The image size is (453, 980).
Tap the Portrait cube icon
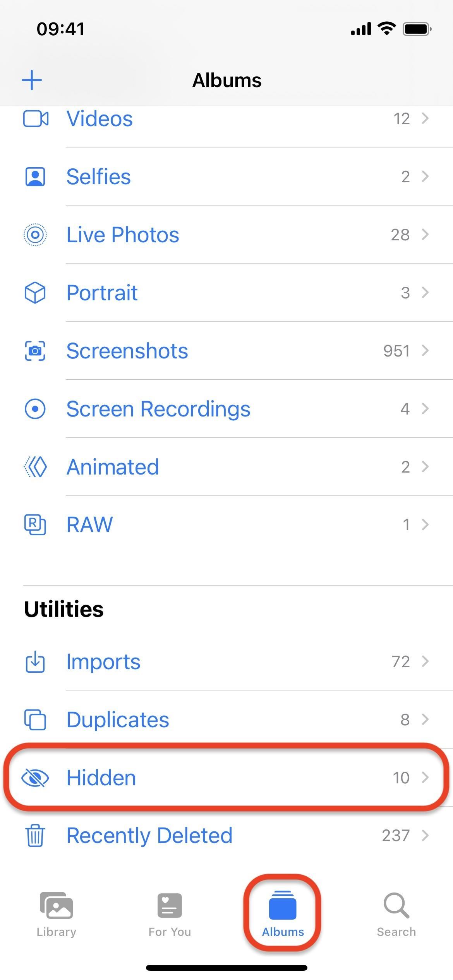coord(35,293)
